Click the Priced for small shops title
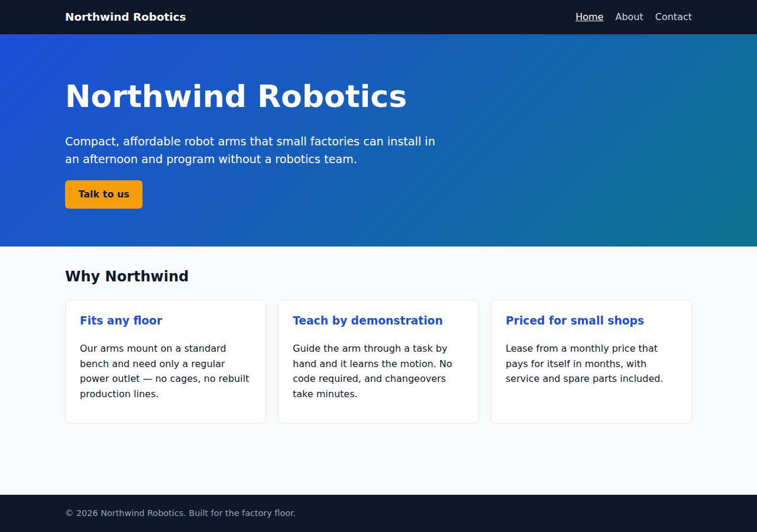Image resolution: width=757 pixels, height=532 pixels. (575, 320)
